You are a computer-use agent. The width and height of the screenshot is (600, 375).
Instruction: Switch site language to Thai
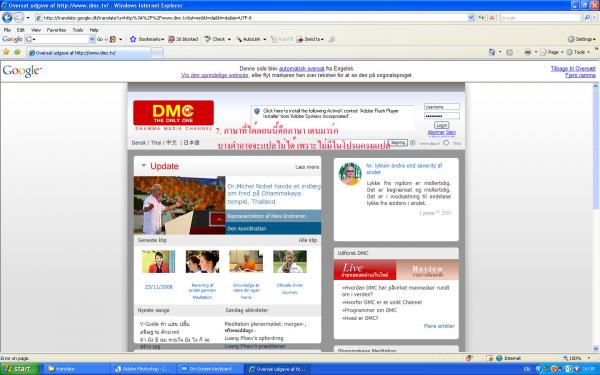(156, 143)
